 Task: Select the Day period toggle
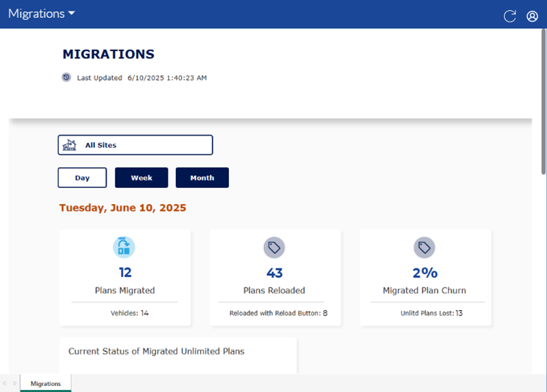(82, 178)
